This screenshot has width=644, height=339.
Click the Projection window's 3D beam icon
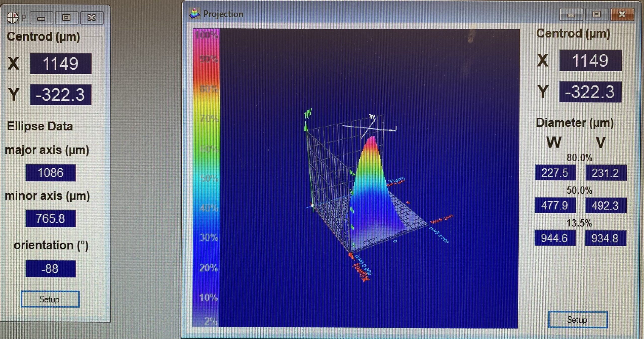(194, 14)
